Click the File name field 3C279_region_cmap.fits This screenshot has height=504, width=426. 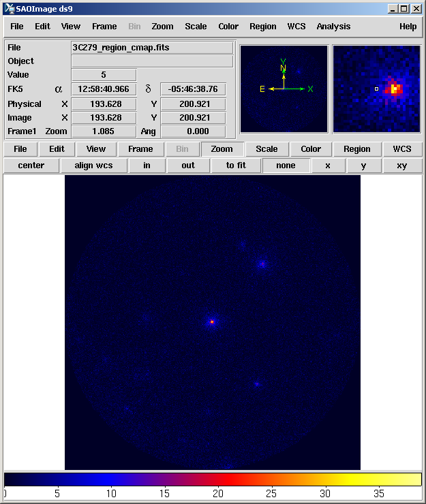(152, 48)
